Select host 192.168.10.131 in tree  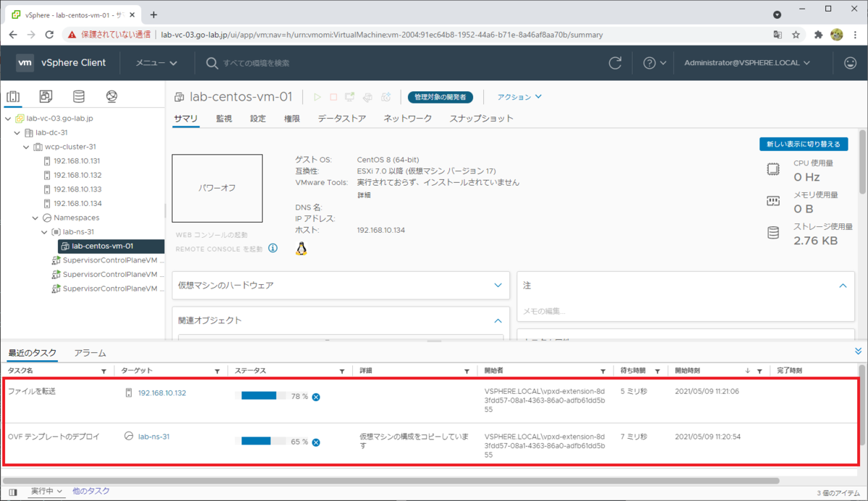(x=77, y=160)
